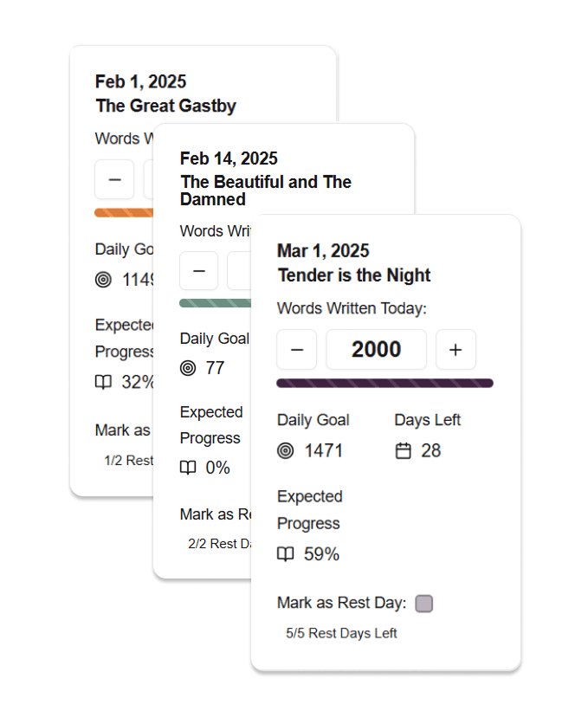Screen dimensions: 588x711
Task: Select The Beautiful and The Damned title
Action: tap(265, 191)
